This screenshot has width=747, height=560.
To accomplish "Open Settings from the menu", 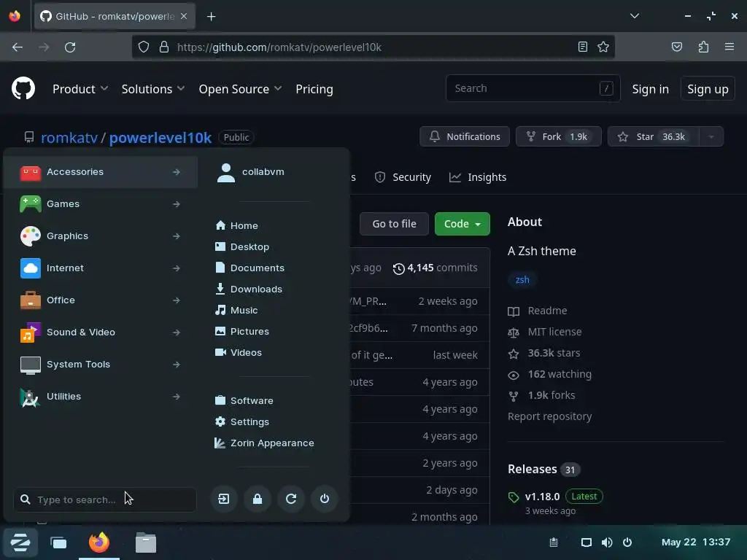I will [242, 422].
